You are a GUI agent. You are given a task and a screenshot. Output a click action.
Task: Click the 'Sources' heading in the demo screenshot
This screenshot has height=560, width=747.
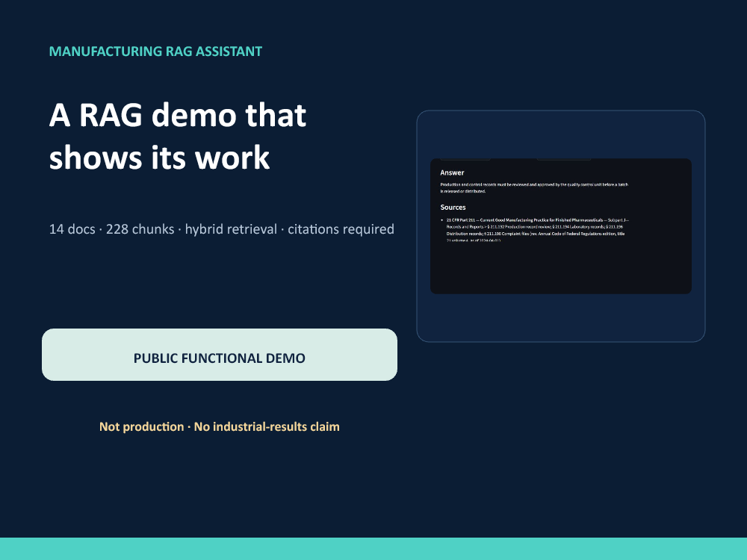[x=453, y=207]
